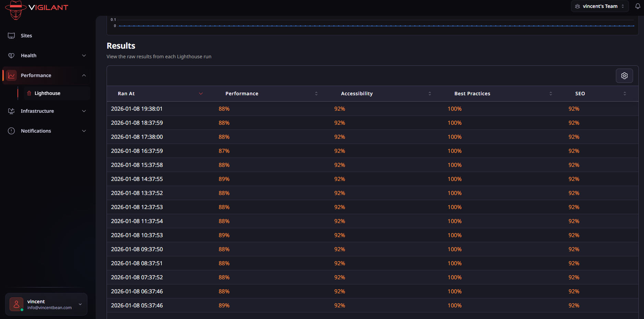Click the Health heart shield icon
The height and width of the screenshot is (319, 644).
click(11, 56)
